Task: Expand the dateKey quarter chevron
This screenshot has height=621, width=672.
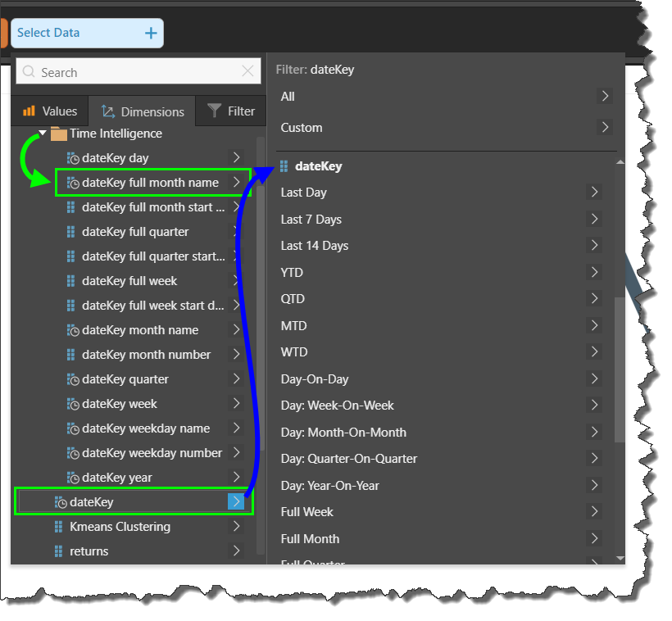Action: (236, 378)
